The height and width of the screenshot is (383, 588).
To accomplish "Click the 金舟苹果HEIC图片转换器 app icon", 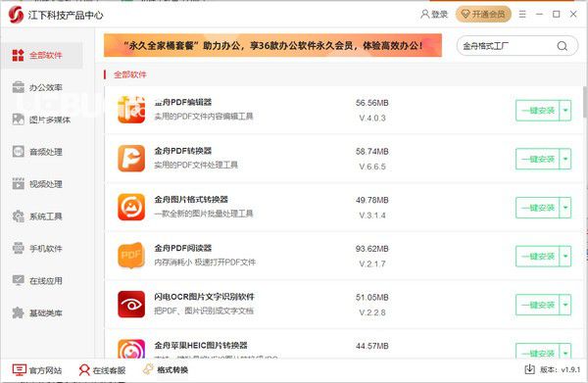I will click(131, 349).
